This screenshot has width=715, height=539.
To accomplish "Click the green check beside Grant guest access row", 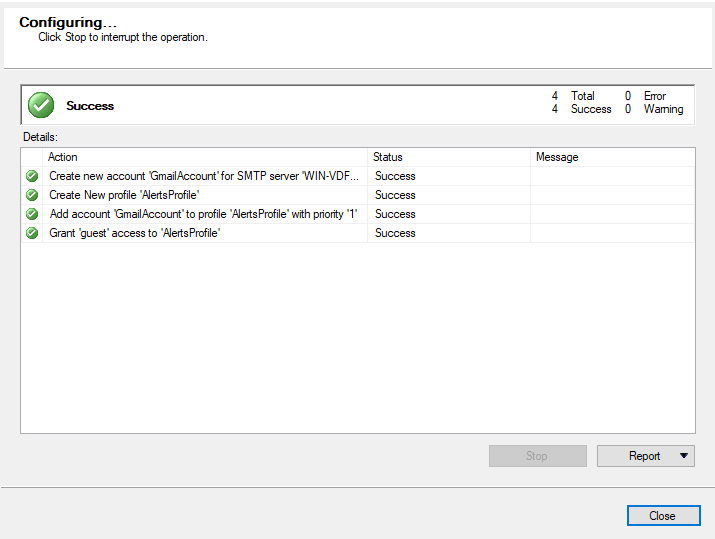I will 32,233.
